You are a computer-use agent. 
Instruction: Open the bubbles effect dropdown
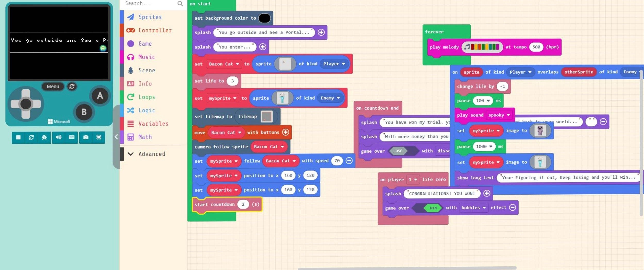click(x=473, y=208)
